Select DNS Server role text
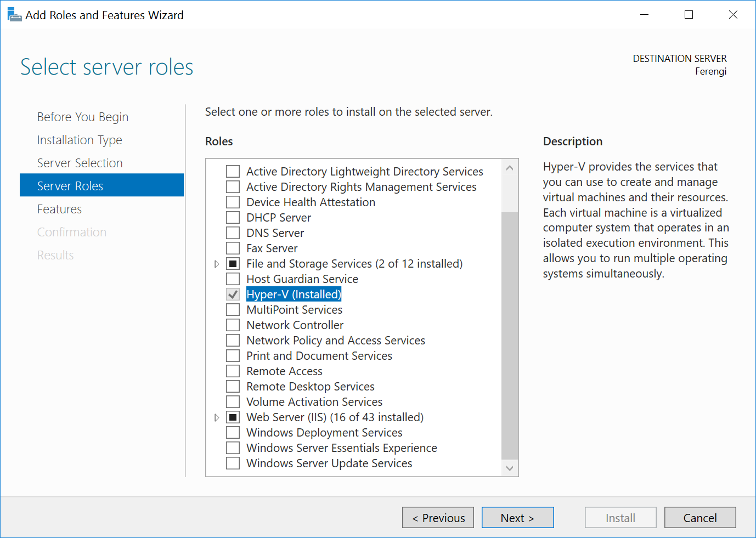The image size is (756, 538). [x=275, y=233]
